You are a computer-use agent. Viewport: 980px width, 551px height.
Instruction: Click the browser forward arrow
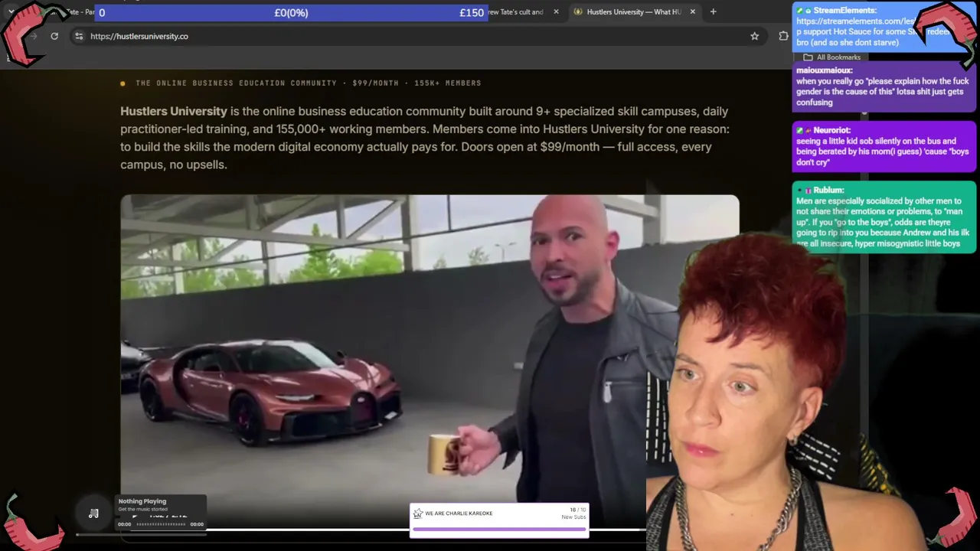[33, 36]
